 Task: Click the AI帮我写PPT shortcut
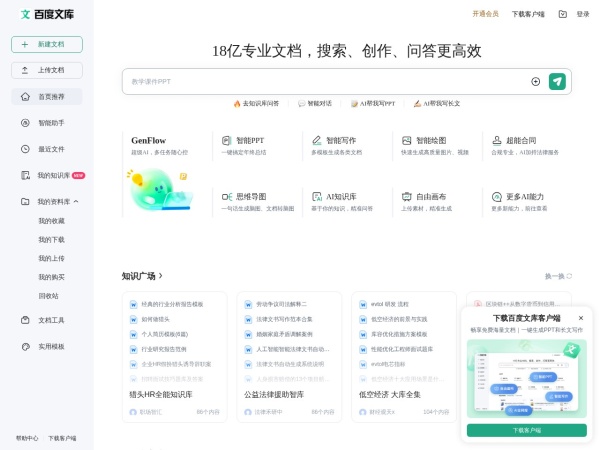(373, 103)
